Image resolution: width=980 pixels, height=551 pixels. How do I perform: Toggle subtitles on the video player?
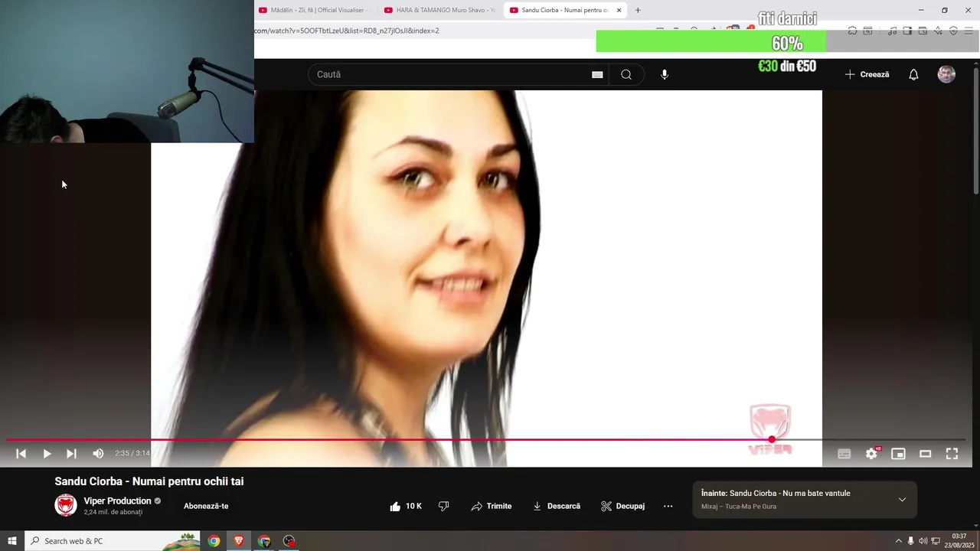(x=844, y=454)
